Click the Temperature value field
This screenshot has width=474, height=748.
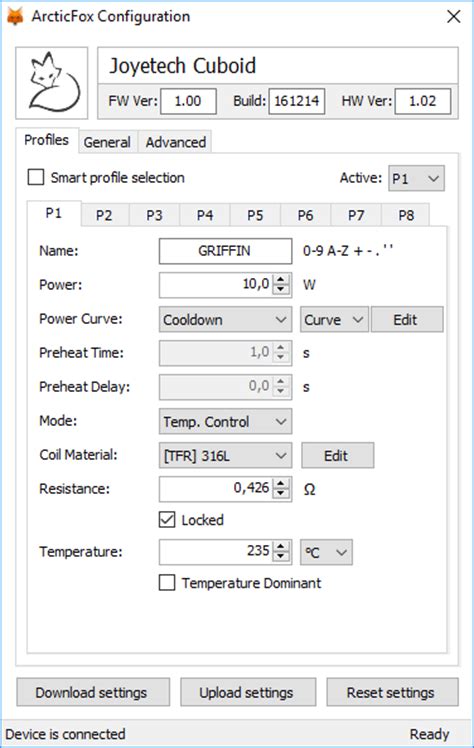216,552
